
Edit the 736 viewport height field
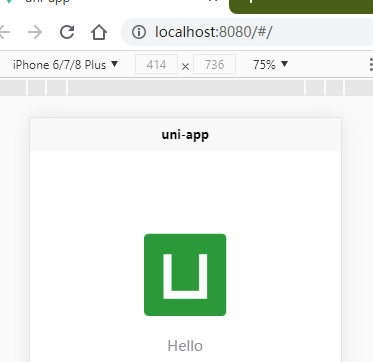tap(214, 64)
